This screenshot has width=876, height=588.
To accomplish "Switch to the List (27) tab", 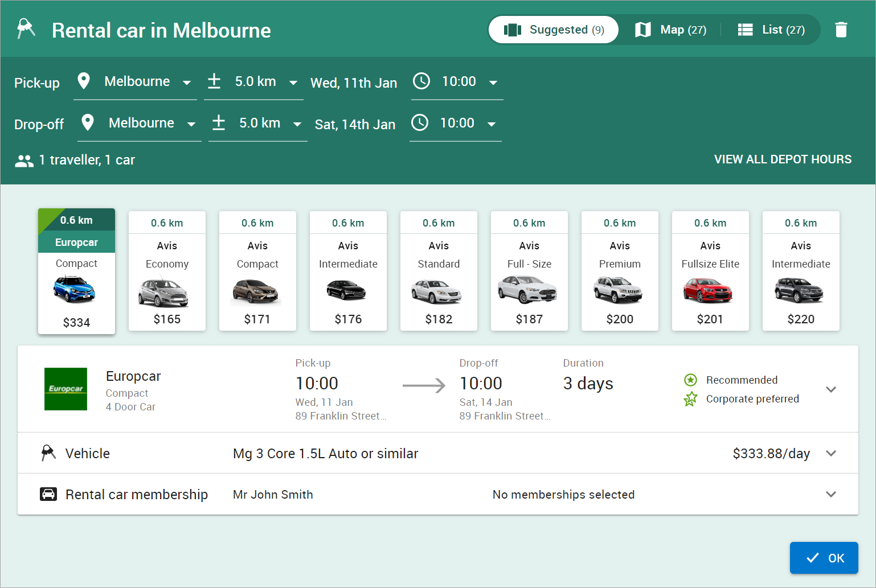I will click(771, 30).
